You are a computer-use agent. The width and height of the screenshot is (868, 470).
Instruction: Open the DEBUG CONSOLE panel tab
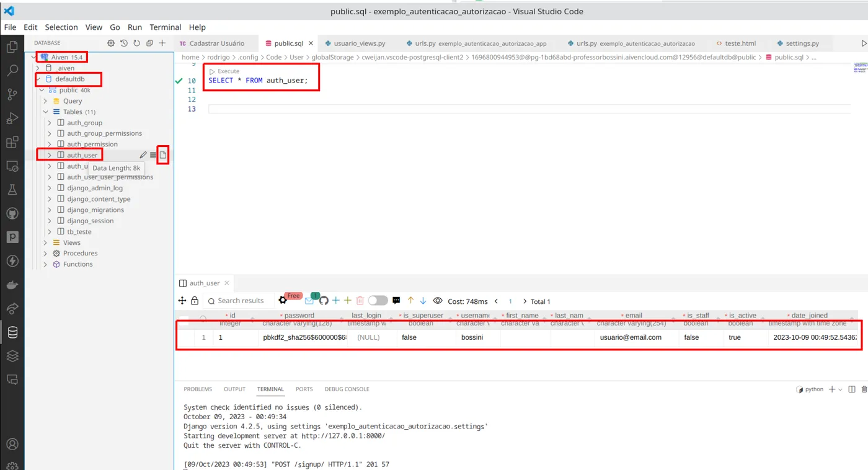(x=347, y=389)
